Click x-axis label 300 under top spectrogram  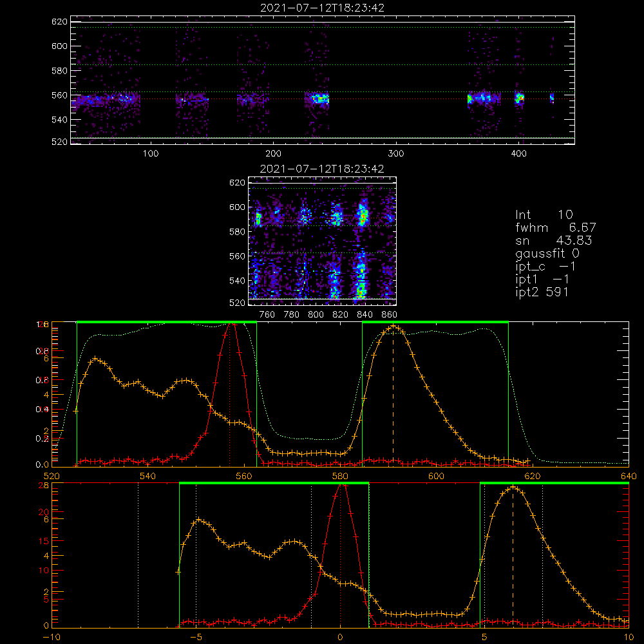click(x=396, y=153)
